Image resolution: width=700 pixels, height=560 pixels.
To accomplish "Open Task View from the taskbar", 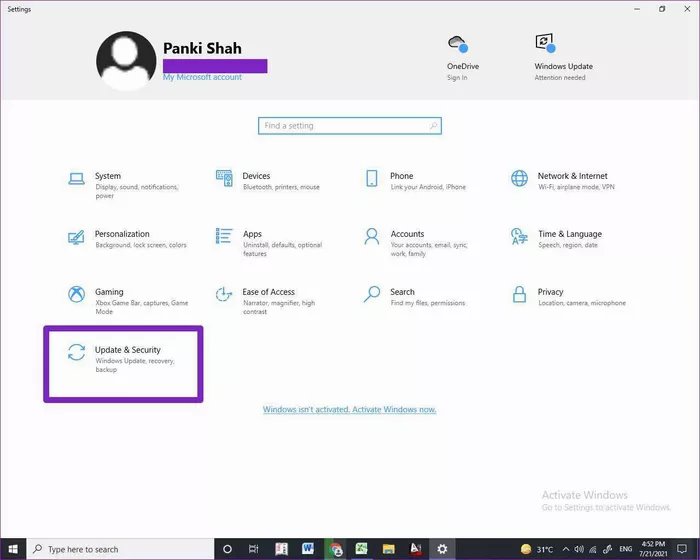I will (x=254, y=549).
